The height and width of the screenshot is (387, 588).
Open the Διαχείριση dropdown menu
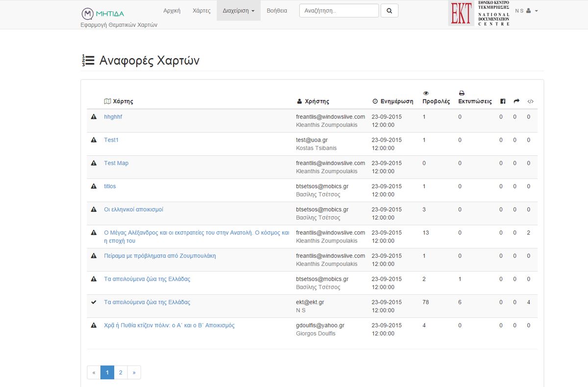[238, 11]
